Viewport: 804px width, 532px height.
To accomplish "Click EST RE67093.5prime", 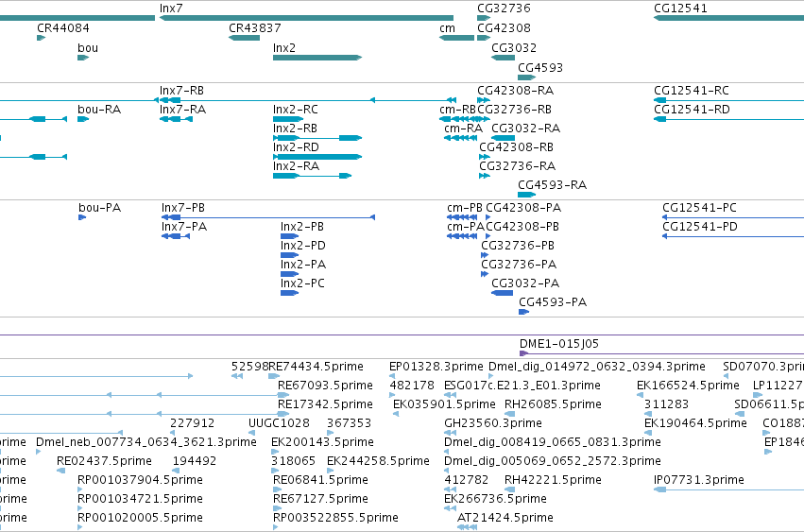I will tap(325, 386).
